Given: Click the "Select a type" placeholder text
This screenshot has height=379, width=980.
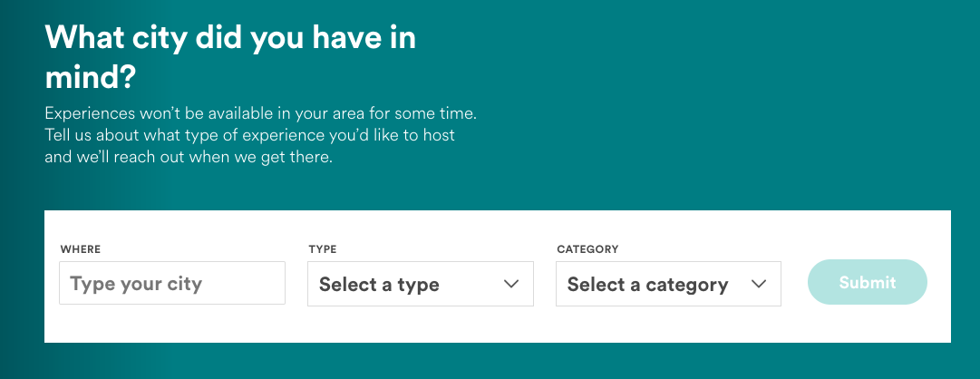Looking at the screenshot, I should pos(379,285).
